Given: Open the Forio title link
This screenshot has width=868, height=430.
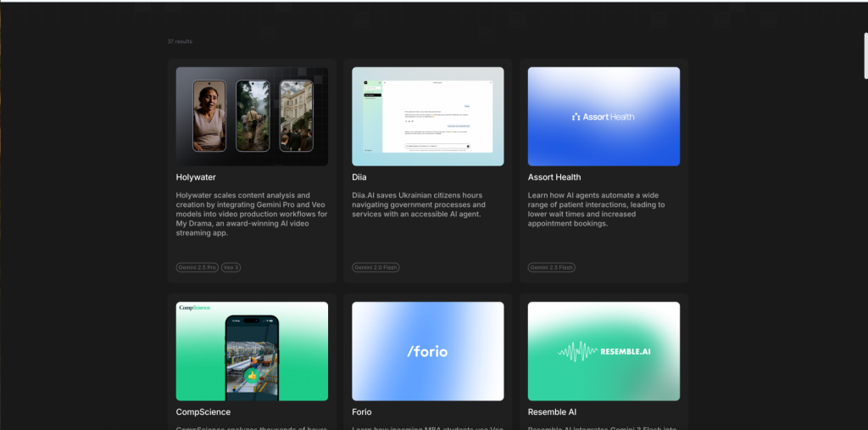Looking at the screenshot, I should point(364,412).
